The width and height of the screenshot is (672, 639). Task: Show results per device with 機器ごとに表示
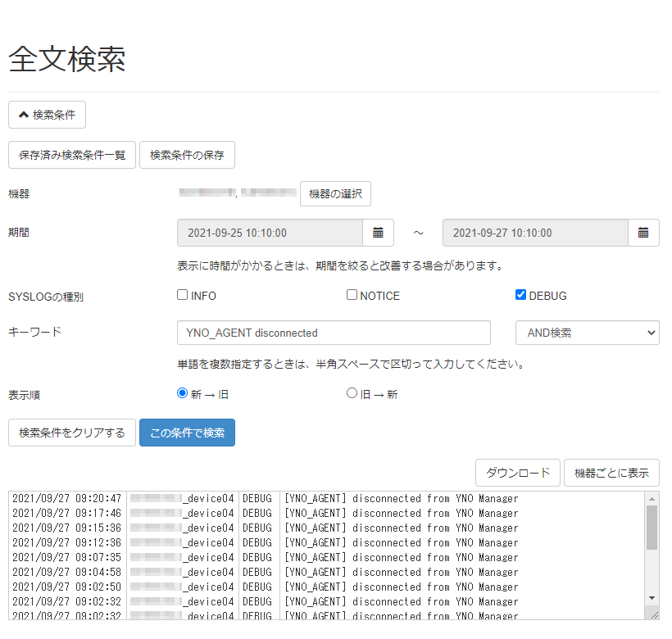(611, 473)
